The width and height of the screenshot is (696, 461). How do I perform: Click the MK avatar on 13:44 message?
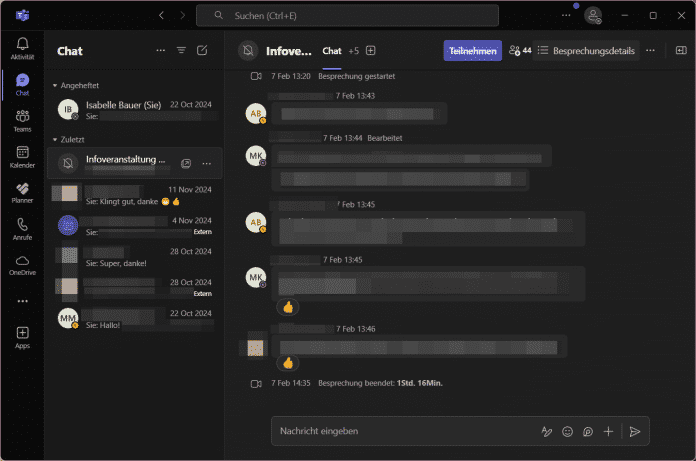click(x=256, y=156)
